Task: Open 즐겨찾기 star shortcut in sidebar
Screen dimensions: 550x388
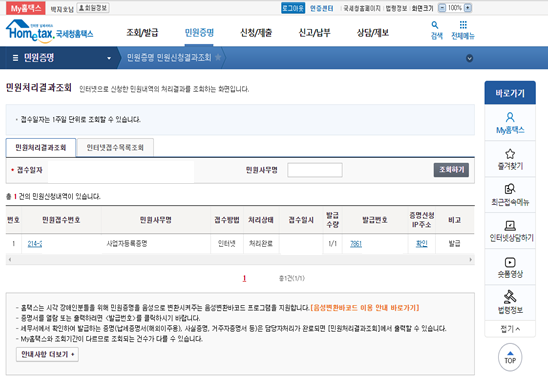Action: click(x=510, y=159)
